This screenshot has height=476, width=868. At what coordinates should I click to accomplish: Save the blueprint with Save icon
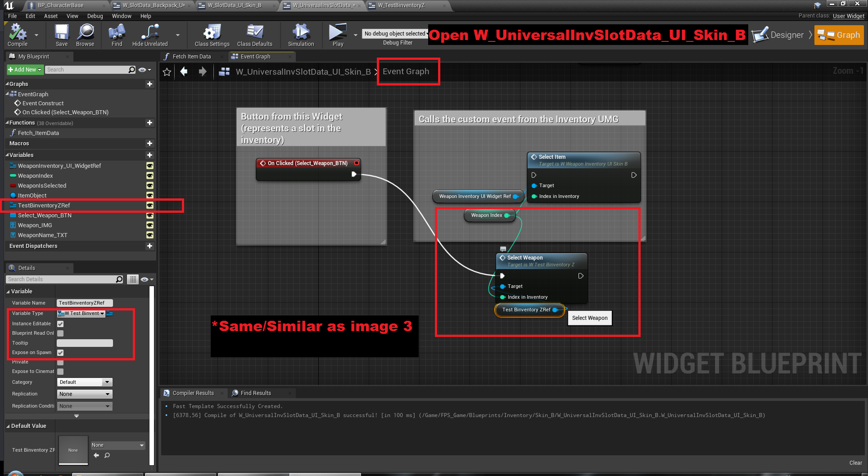tap(62, 35)
